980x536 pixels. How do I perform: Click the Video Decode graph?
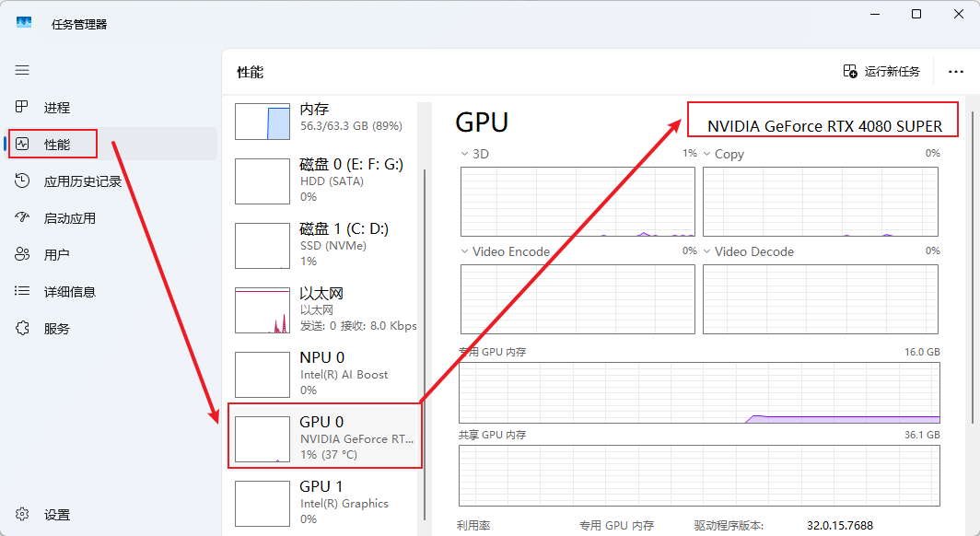[820, 299]
